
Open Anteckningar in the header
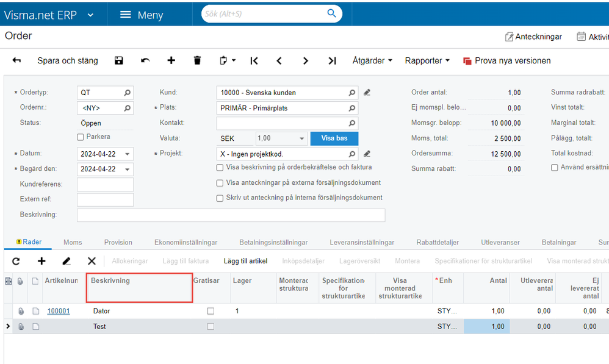[533, 37]
